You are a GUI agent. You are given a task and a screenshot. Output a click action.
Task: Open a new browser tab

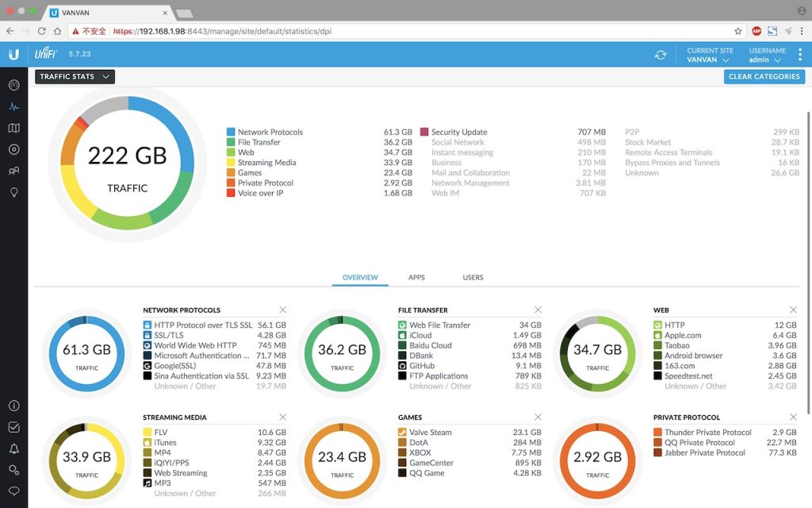[x=184, y=13]
